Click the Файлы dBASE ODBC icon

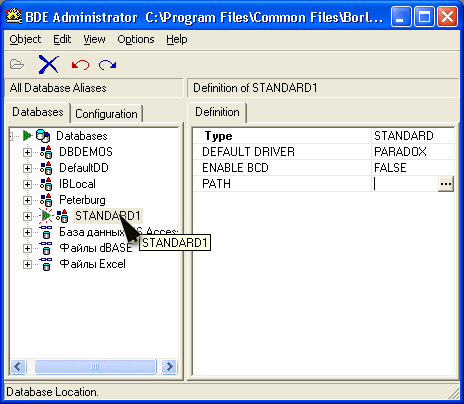[x=46, y=248]
